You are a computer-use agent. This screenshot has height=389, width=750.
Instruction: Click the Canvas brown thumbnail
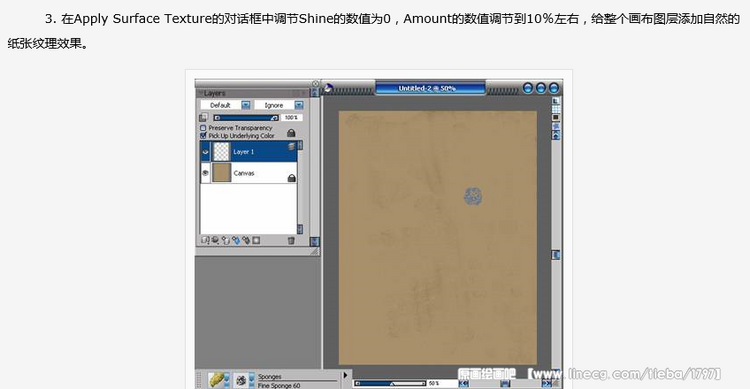pyautogui.click(x=221, y=173)
